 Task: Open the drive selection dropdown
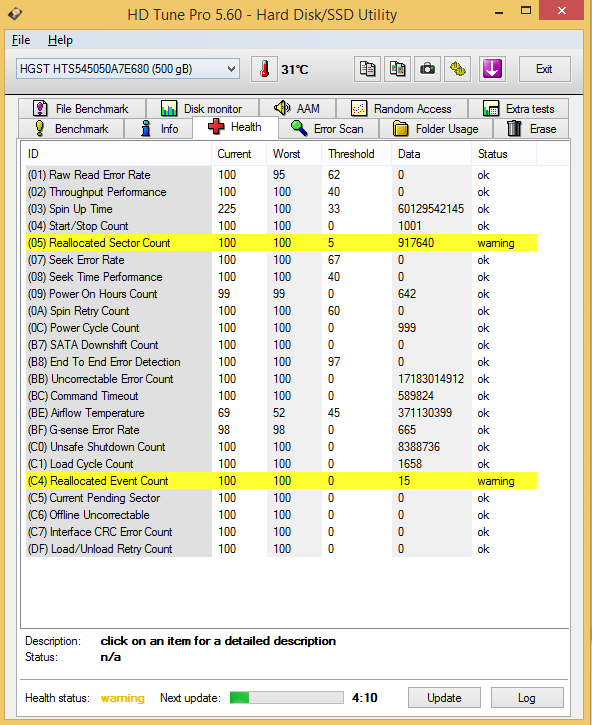click(x=128, y=69)
